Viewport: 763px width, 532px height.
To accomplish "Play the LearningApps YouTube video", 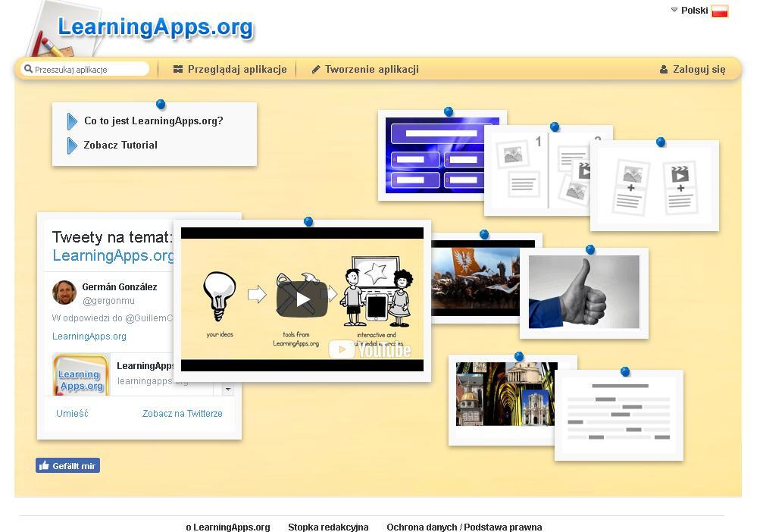I will pyautogui.click(x=302, y=299).
